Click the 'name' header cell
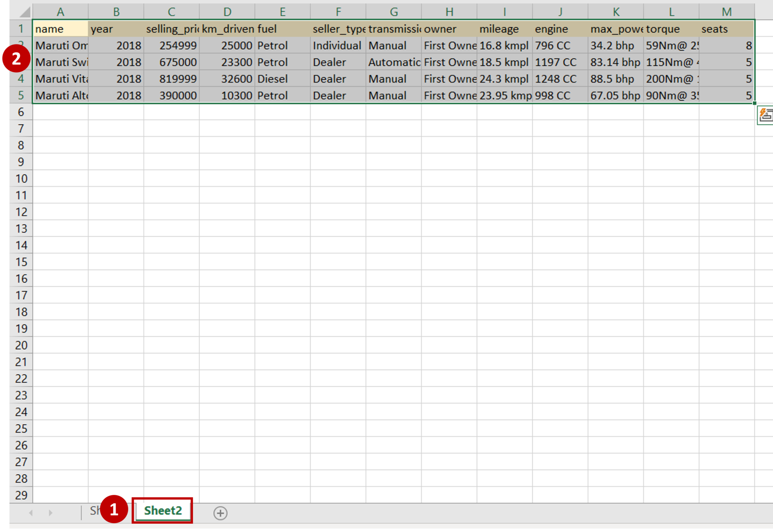Image resolution: width=773 pixels, height=532 pixels. 60,29
